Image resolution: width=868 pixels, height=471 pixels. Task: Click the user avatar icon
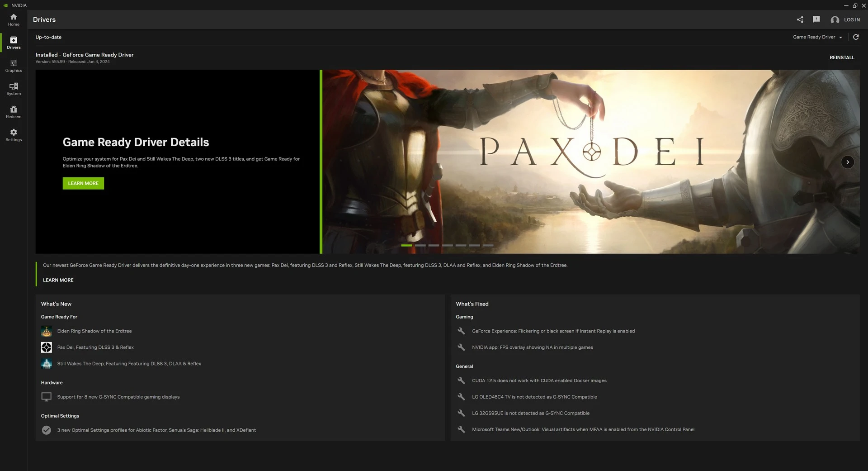click(835, 19)
